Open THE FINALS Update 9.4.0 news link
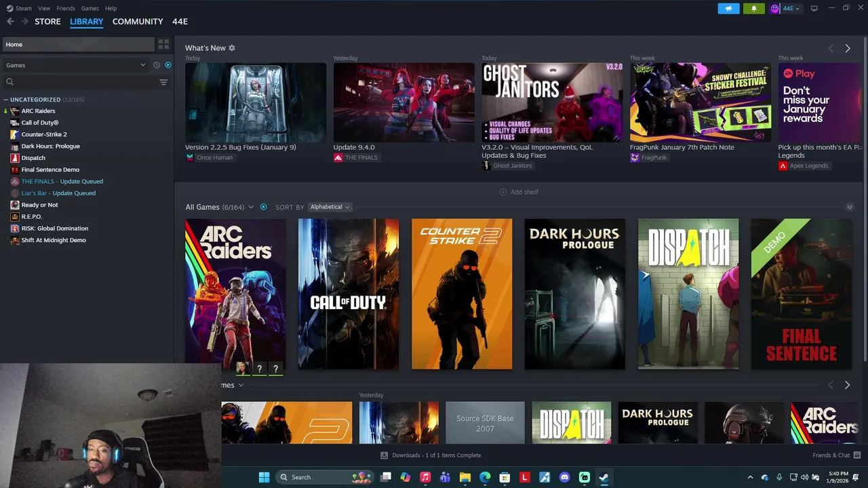This screenshot has height=488, width=868. pos(354,147)
